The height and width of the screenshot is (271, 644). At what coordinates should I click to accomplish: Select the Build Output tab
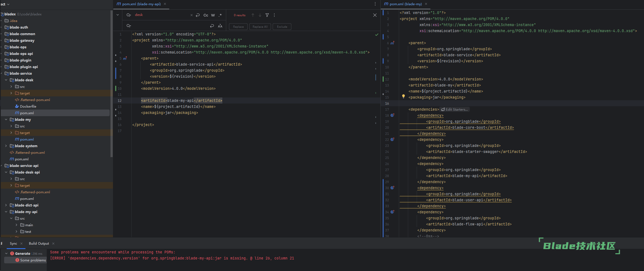tap(39, 244)
